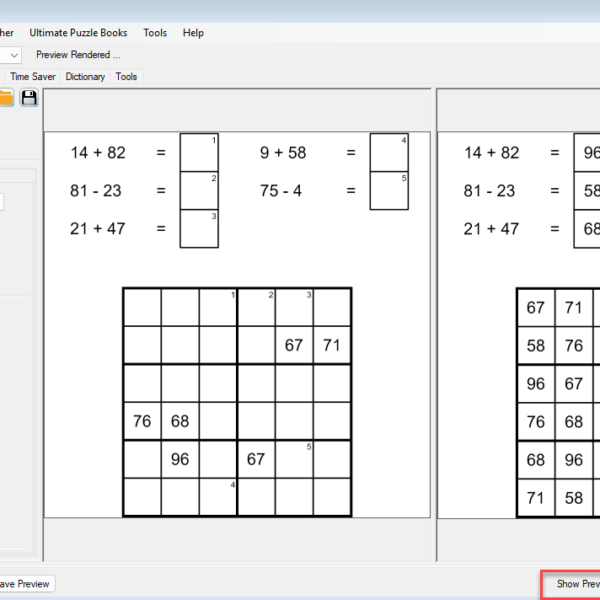Click '14 + 82' in the solved answer preview
This screenshot has width=600, height=600.
point(492,153)
